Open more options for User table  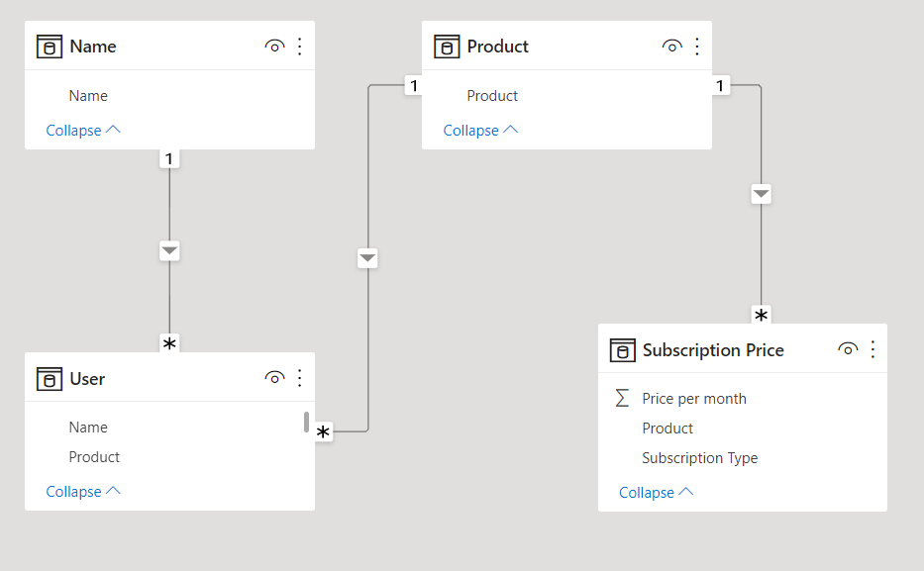pos(300,378)
